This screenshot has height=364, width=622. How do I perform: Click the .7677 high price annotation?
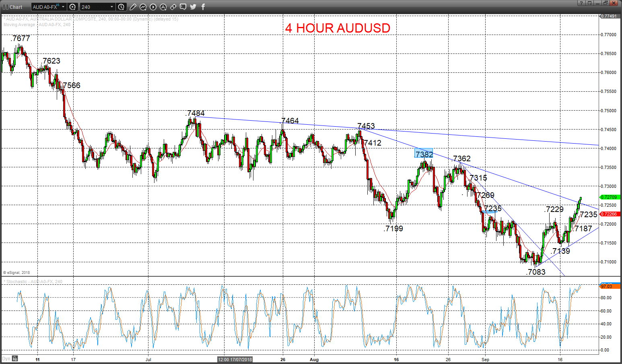point(20,39)
